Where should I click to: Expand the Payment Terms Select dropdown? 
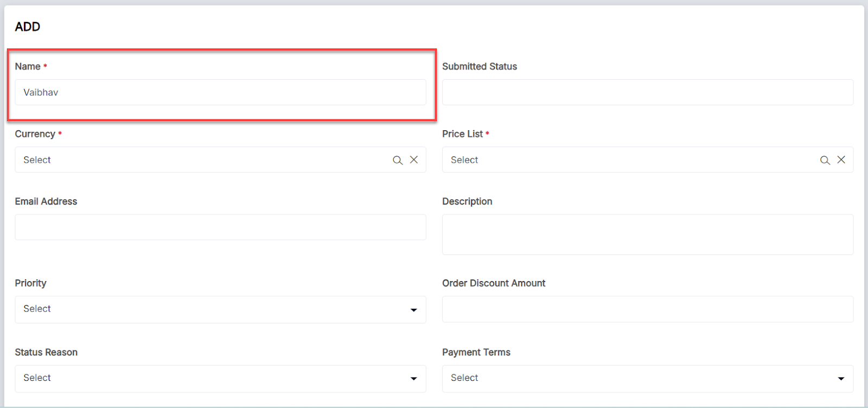coord(640,378)
